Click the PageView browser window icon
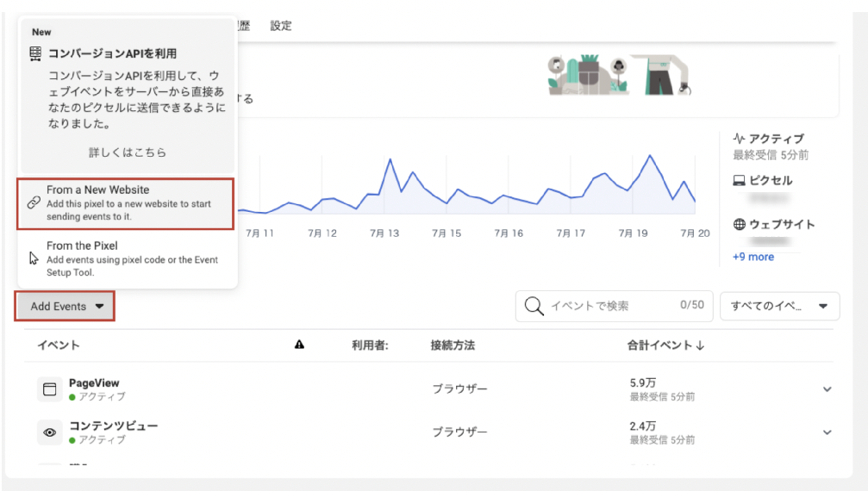 point(50,389)
